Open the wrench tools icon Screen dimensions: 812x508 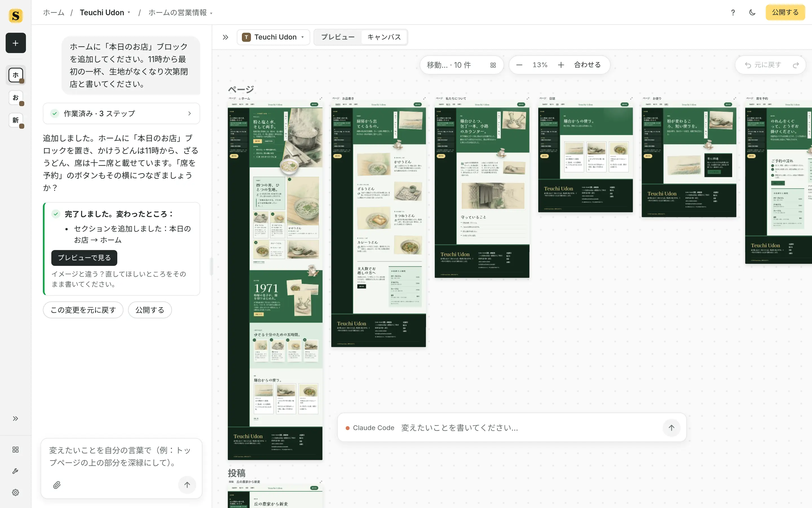tap(16, 471)
